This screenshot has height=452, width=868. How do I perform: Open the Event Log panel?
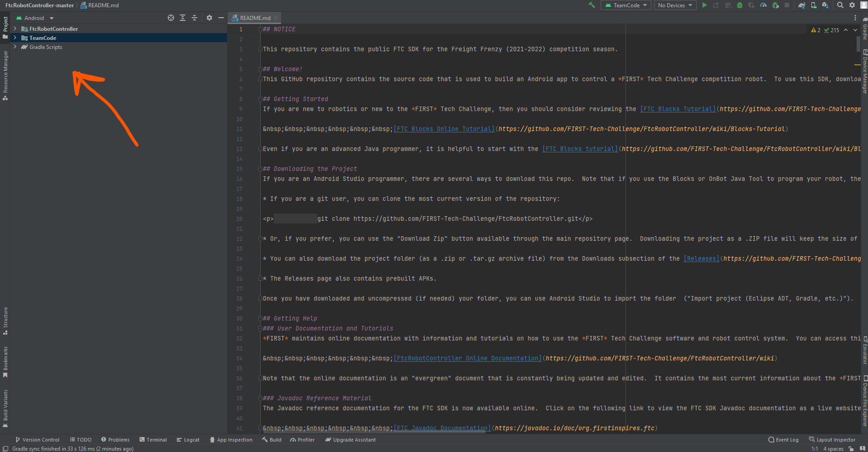[x=784, y=440]
